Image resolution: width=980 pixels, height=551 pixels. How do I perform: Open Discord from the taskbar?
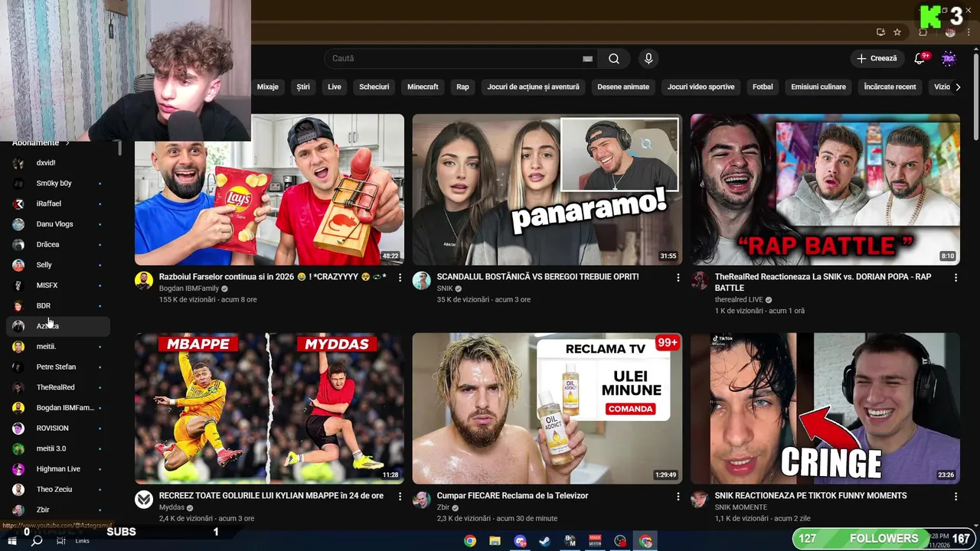pyautogui.click(x=520, y=541)
